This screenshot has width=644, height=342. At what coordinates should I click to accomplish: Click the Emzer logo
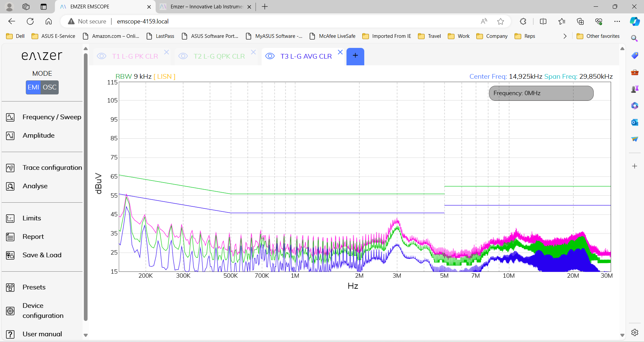click(x=42, y=56)
